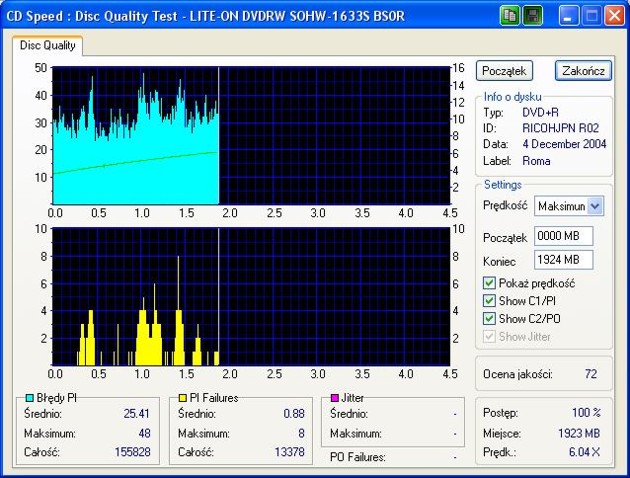Toggle the Show C2/PO checkbox

pyautogui.click(x=489, y=319)
